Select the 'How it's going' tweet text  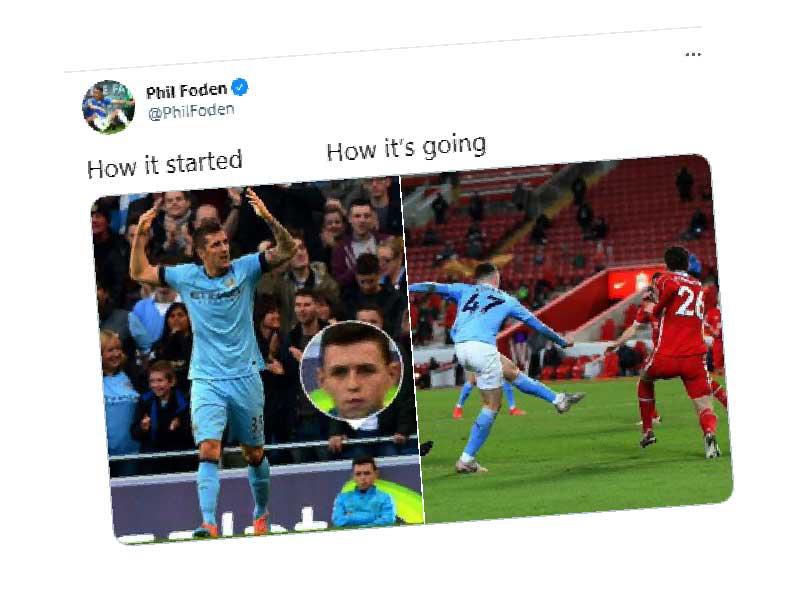point(406,148)
